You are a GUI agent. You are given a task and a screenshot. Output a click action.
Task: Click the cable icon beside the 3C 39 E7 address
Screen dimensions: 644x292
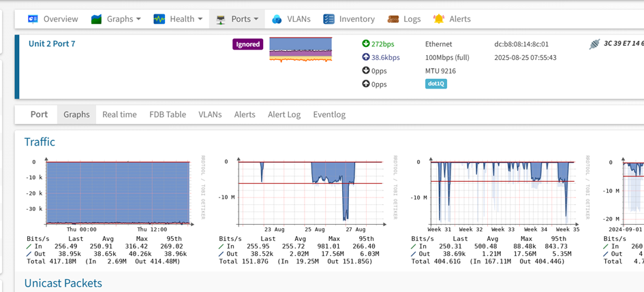[x=594, y=44]
